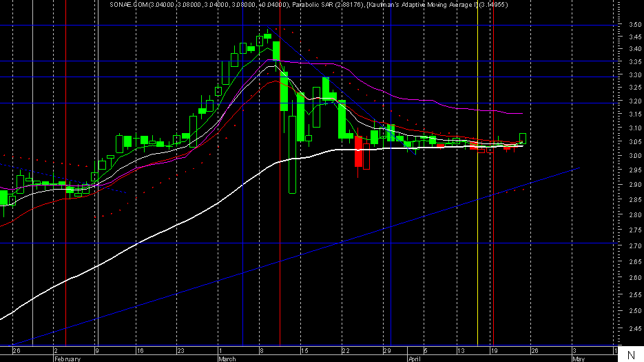Click the highest candle at the March peak
This screenshot has height=362, width=644.
pos(268,36)
